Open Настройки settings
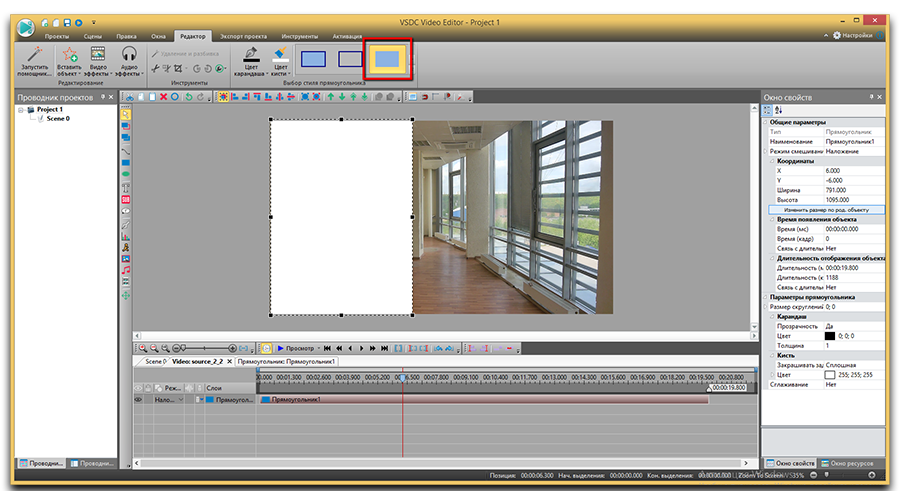 (852, 36)
